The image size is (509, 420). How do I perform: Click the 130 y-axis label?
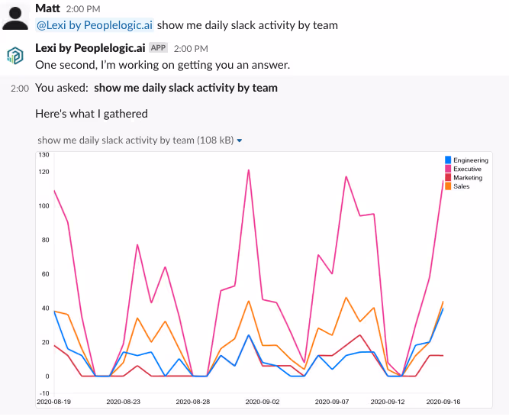tap(43, 155)
